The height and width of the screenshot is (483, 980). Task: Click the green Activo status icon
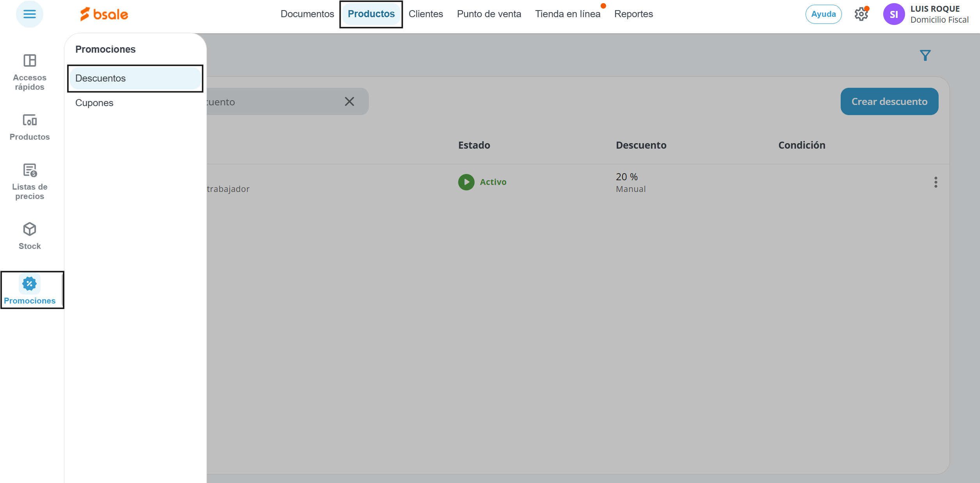[x=466, y=182]
